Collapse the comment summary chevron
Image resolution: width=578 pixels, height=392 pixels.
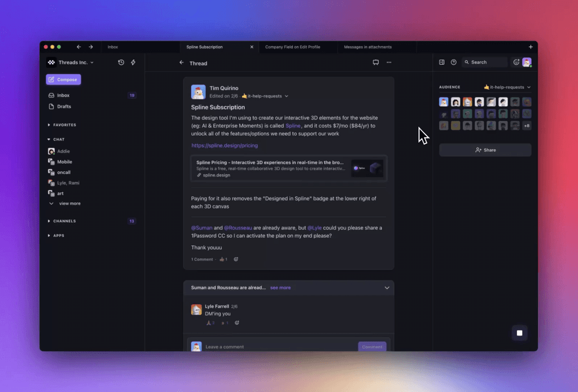[387, 288]
